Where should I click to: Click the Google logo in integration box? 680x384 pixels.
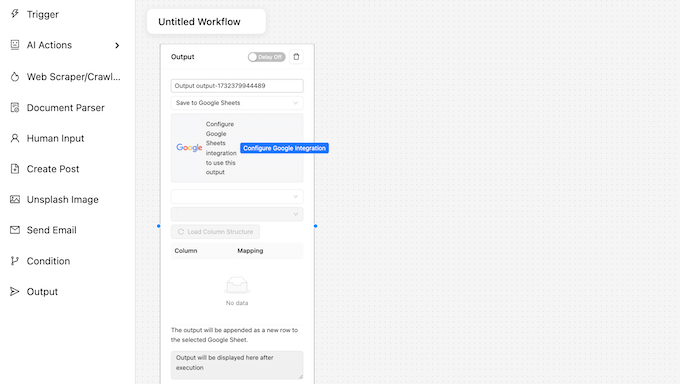(x=189, y=148)
